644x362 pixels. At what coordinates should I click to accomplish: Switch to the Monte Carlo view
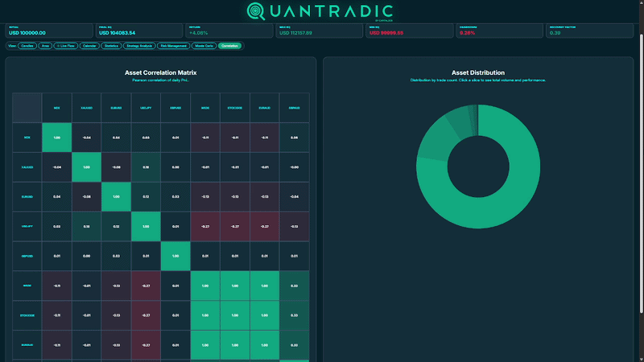click(x=204, y=46)
